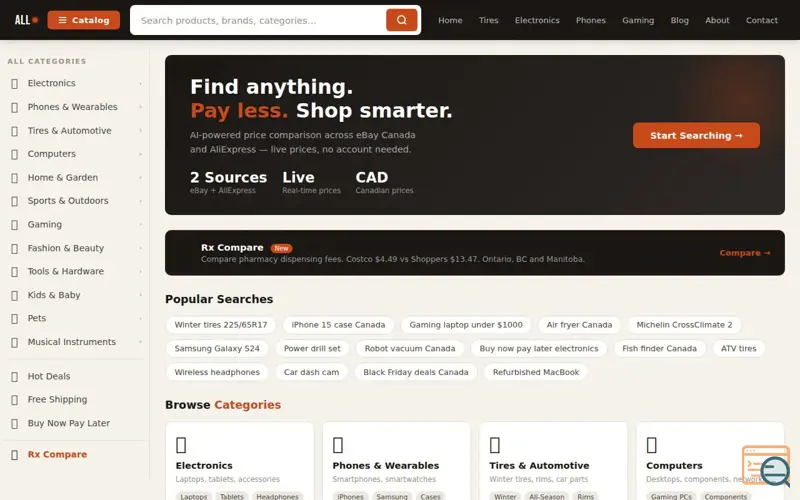Click the Phones & Wearables card icon
Screen dimensions: 800x500
click(x=338, y=445)
